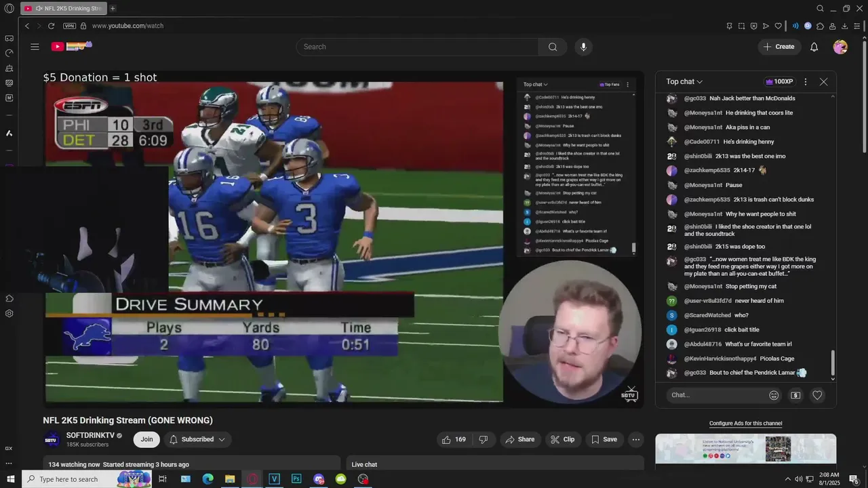Click the browser heart bookmark icon
This screenshot has height=488, width=868.
point(778,26)
